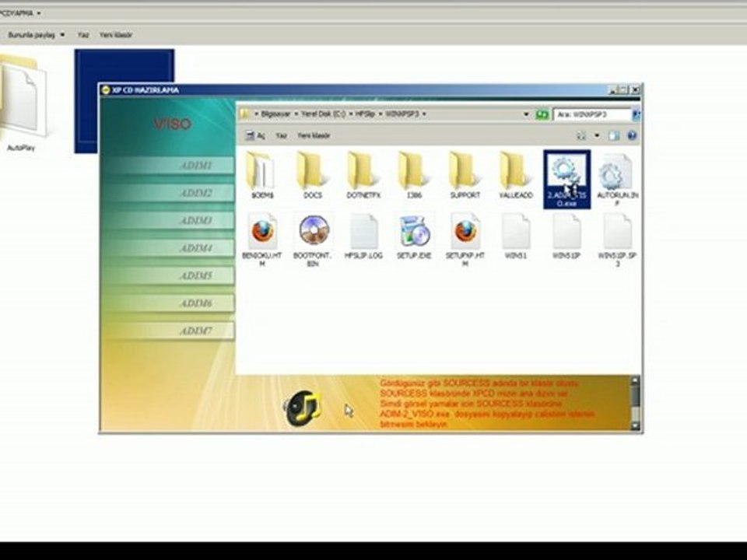Click the ADIM4 step button
The image size is (747, 560).
[x=170, y=249]
